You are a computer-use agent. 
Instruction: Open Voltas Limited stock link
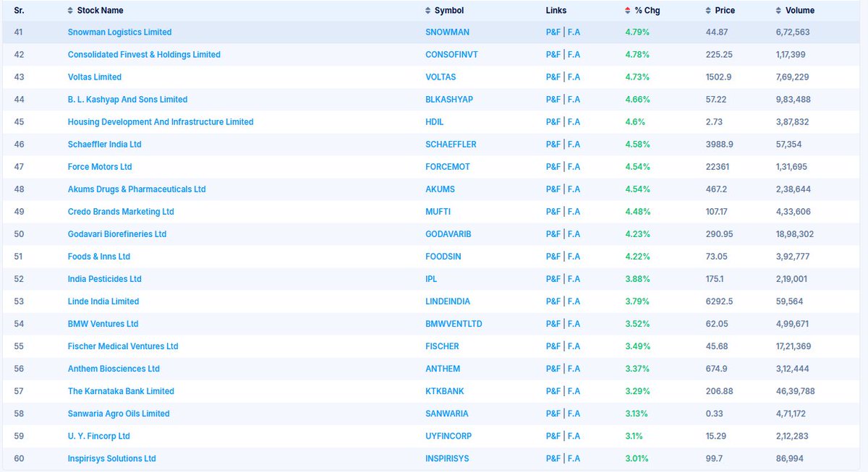click(x=94, y=77)
